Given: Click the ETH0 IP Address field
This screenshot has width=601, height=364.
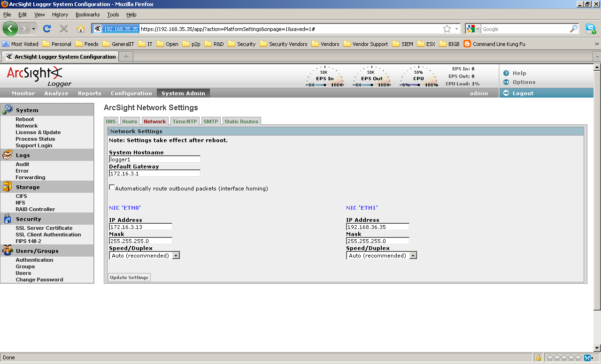Looking at the screenshot, I should click(x=140, y=227).
